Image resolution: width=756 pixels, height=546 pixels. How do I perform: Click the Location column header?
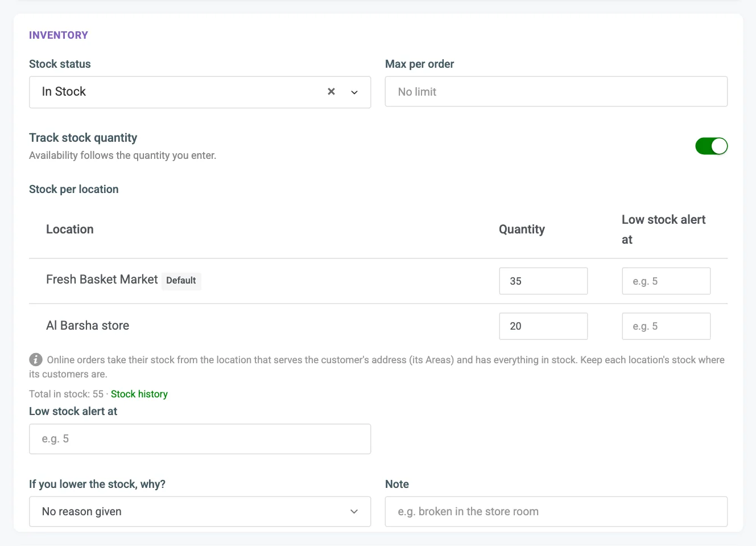tap(70, 229)
